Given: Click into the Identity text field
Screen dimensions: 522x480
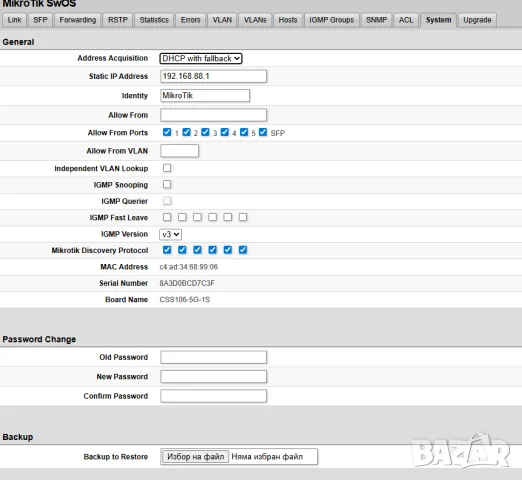Looking at the screenshot, I should tap(205, 96).
